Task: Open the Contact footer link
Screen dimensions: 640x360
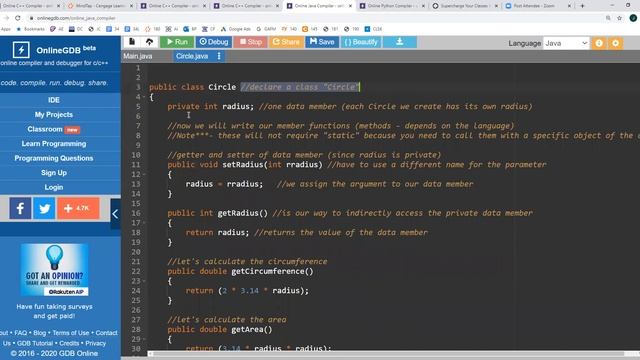Action: [107, 333]
